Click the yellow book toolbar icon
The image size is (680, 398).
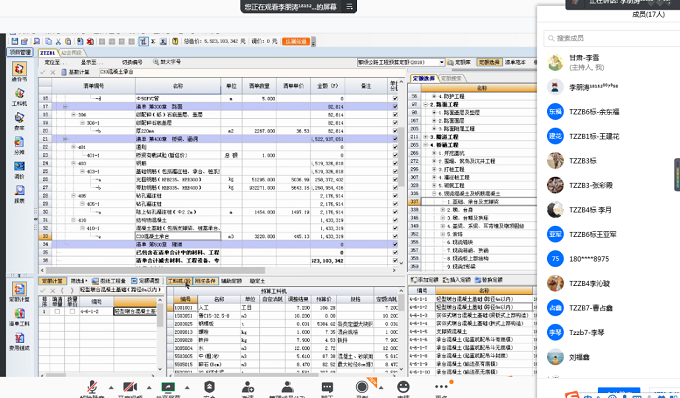[175, 41]
